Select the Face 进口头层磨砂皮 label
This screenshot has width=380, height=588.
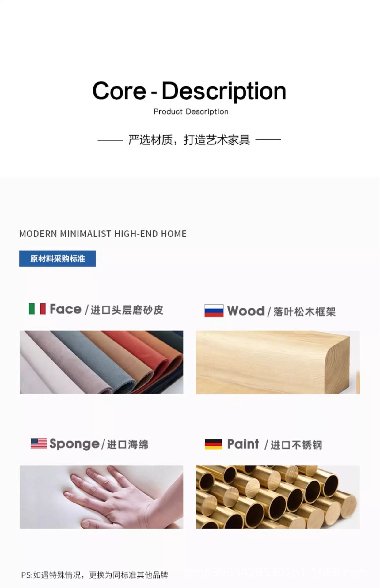click(x=106, y=309)
